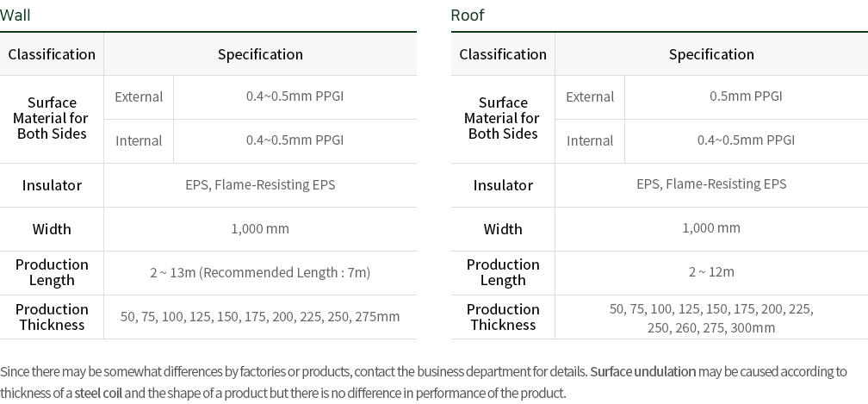Screen dimensions: 868x404
Task: Click the Wall table heading
Action: 15,16
